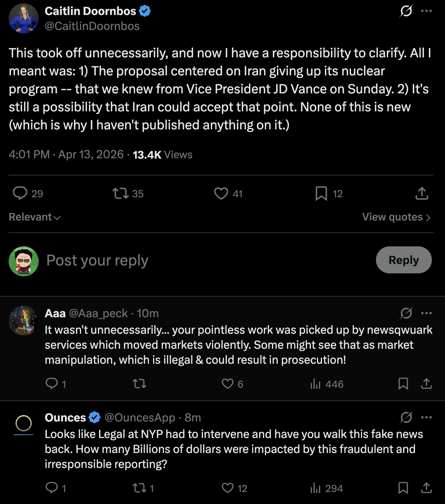
Task: Like Aaa's reply with 6 likes
Action: point(228,384)
